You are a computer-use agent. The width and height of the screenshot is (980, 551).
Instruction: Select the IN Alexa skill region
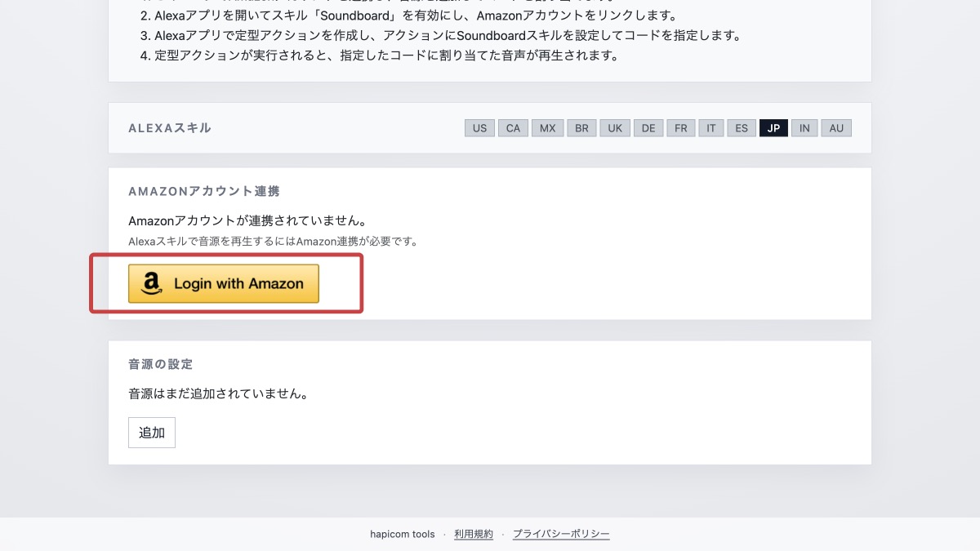tap(804, 128)
